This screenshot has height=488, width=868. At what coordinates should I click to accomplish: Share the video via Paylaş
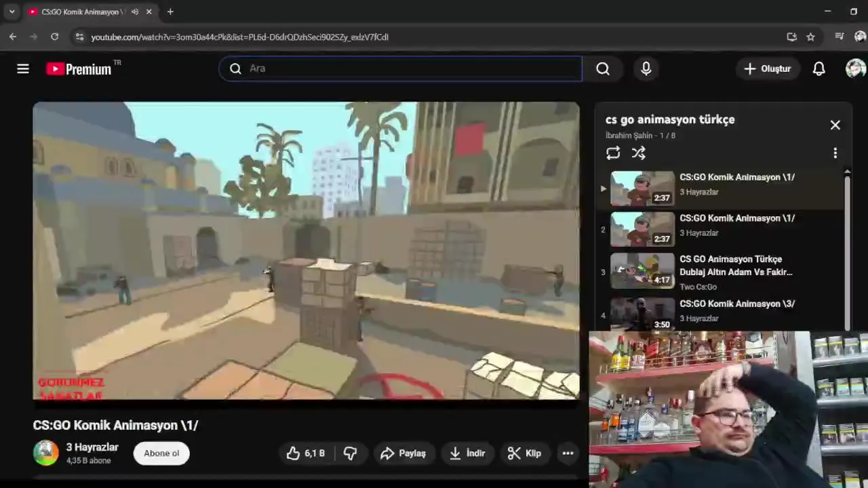(403, 453)
